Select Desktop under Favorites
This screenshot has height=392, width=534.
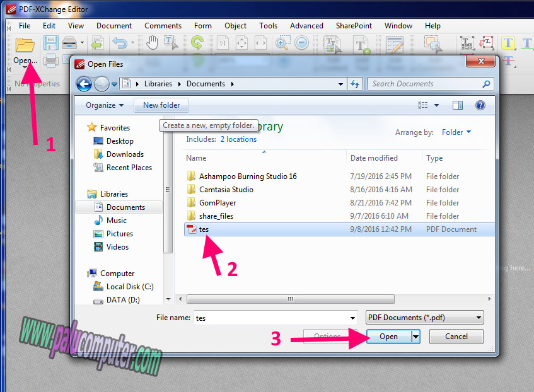pyautogui.click(x=120, y=141)
